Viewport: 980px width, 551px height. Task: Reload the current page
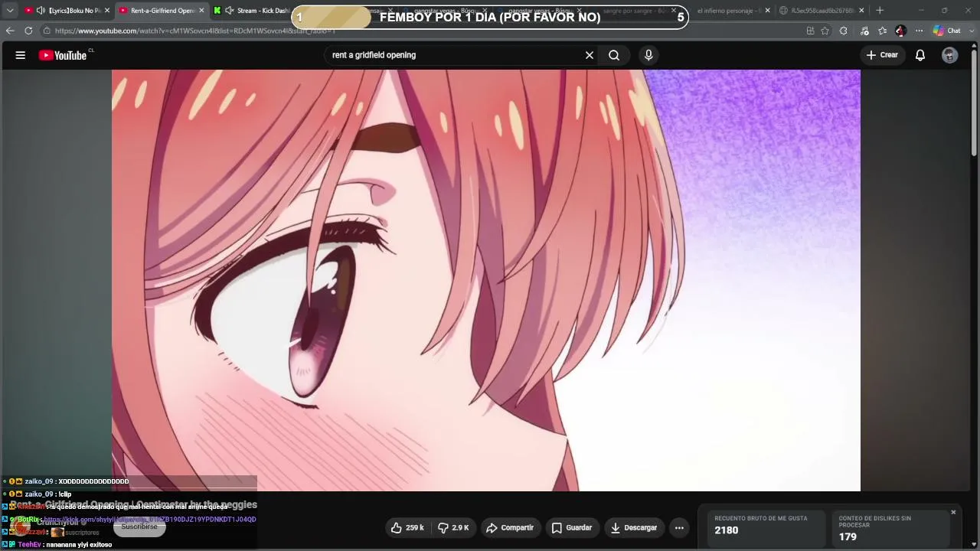(x=28, y=31)
